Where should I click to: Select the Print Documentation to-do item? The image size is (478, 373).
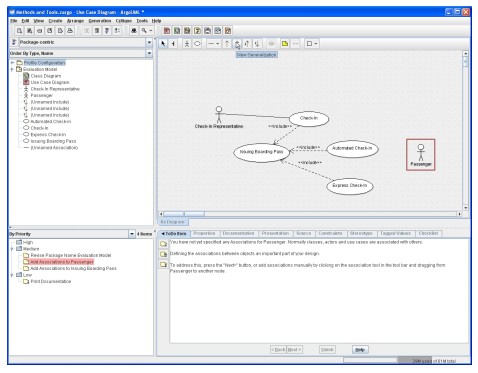[51, 281]
